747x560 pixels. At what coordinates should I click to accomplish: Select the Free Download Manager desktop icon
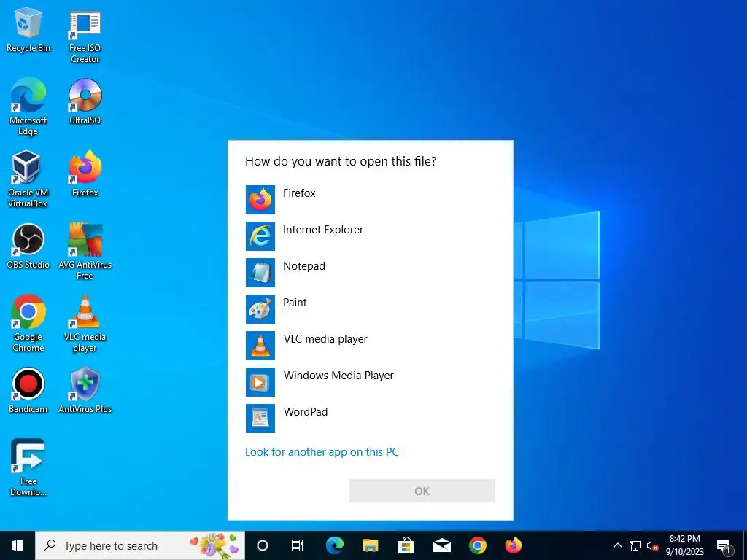tap(28, 467)
